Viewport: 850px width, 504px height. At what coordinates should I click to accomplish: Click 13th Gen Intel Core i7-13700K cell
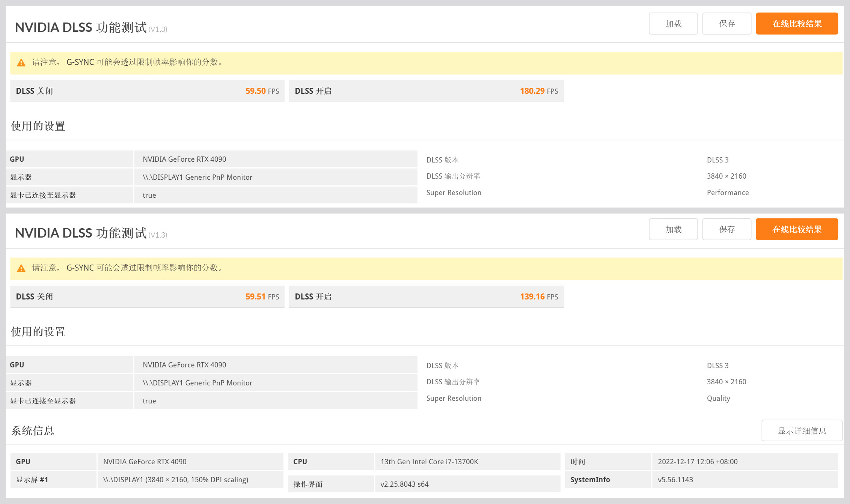click(467, 462)
